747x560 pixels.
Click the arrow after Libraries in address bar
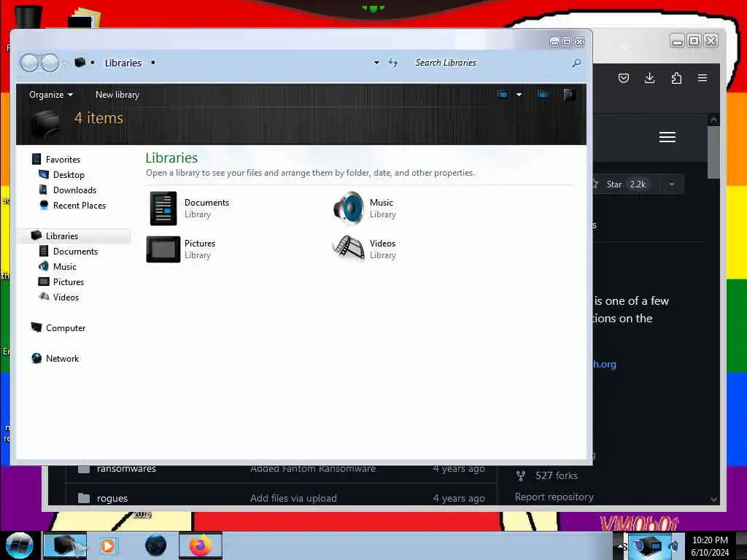click(153, 63)
